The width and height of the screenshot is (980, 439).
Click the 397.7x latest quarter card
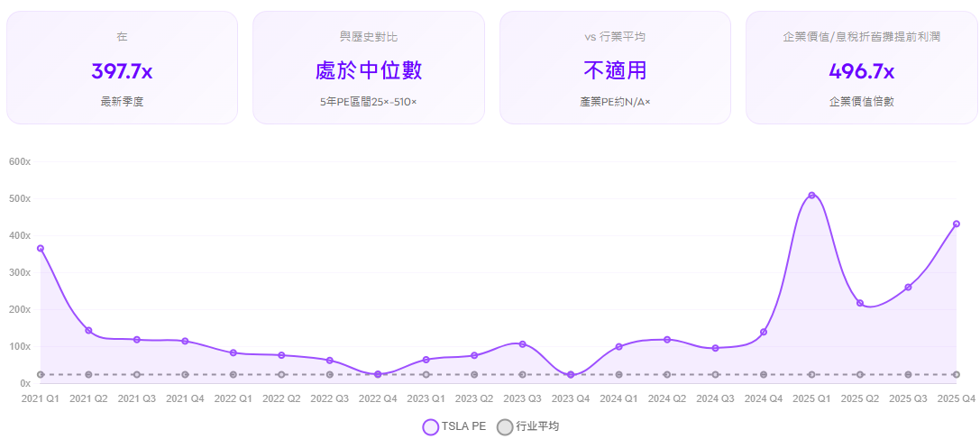click(122, 68)
